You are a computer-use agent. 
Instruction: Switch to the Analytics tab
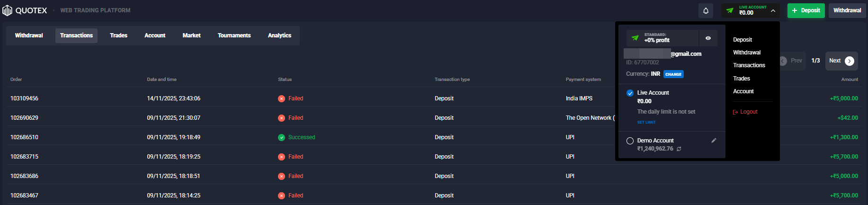[279, 36]
